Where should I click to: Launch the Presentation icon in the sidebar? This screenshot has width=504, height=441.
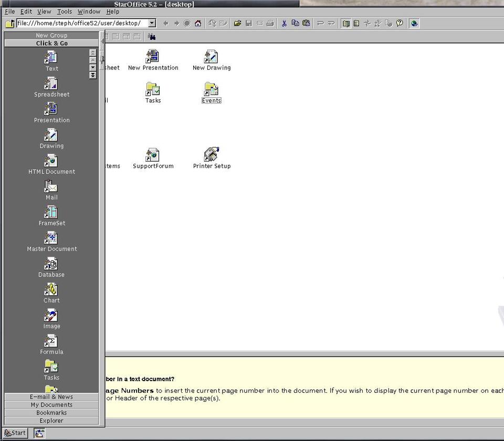coord(51,110)
